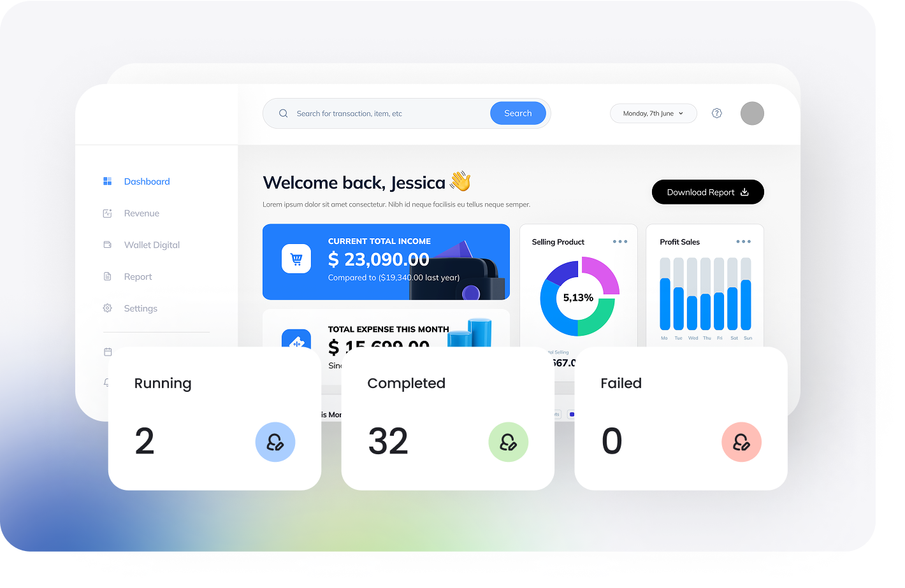This screenshot has height=588, width=905.
Task: Click the shopping cart income icon
Action: coord(296,259)
